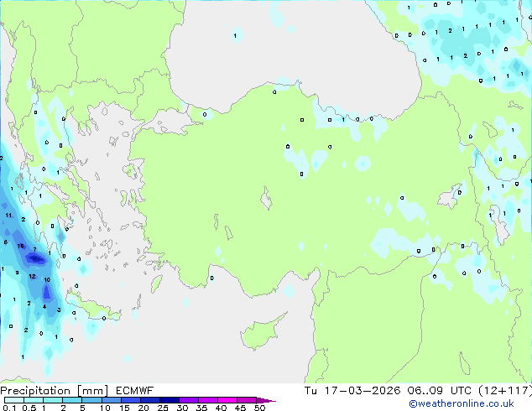532x411 pixels.
Task: Click the island of Crete on map
Action: pyautogui.click(x=92, y=307)
